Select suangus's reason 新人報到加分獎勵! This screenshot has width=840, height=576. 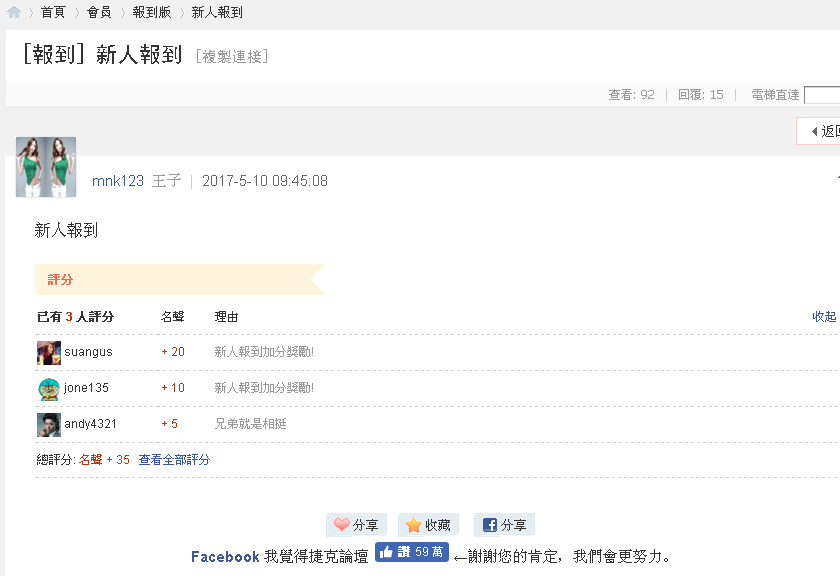coord(264,352)
